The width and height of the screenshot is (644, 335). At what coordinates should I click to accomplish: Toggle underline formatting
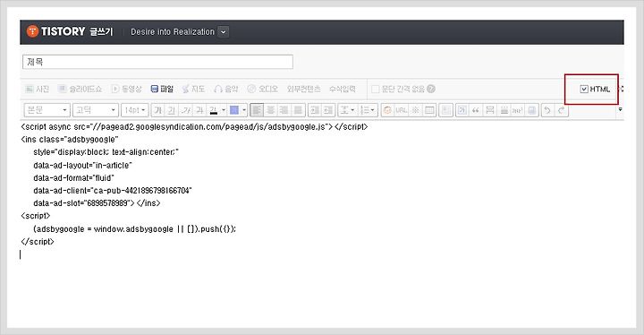[x=171, y=110]
